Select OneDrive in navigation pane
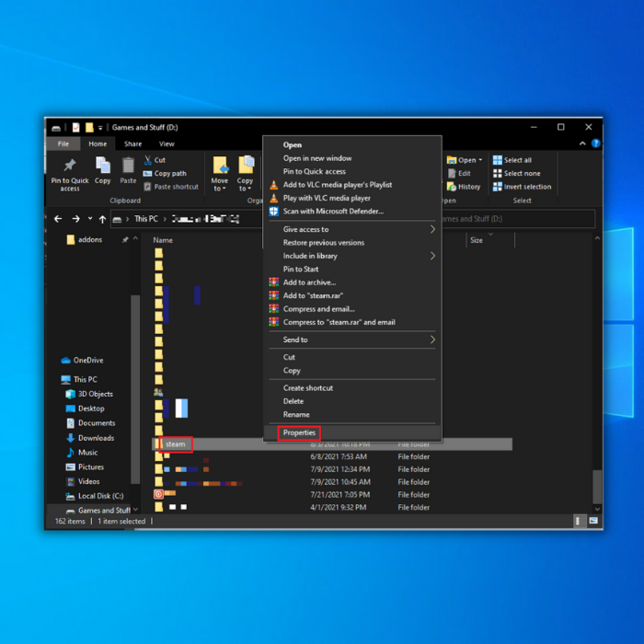The width and height of the screenshot is (644, 644). tap(83, 361)
